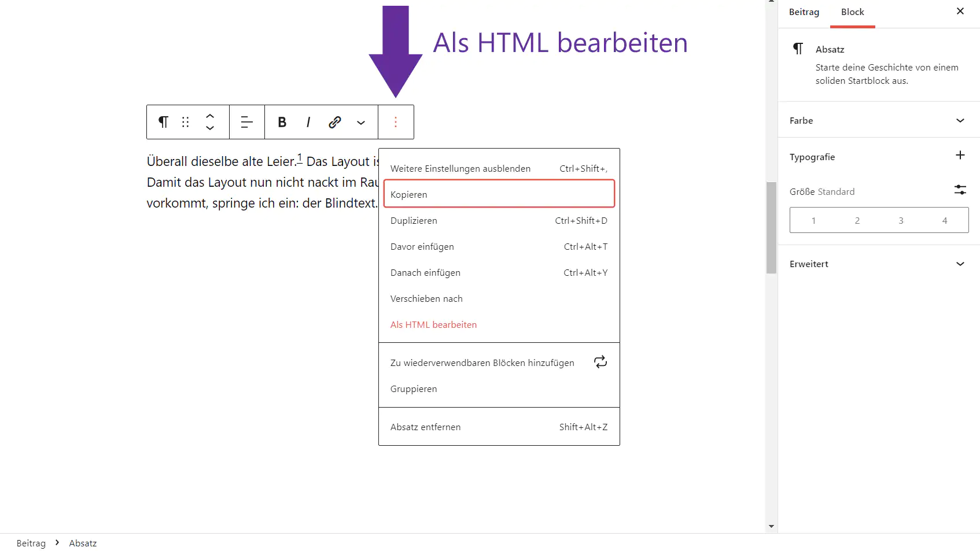
Task: Choose Duplizieren from block menu
Action: 499,220
